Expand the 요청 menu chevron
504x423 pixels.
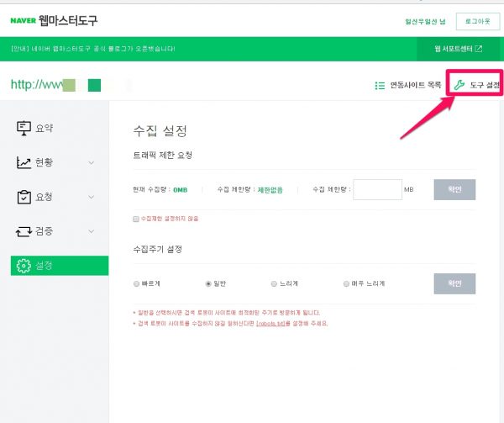[92, 197]
